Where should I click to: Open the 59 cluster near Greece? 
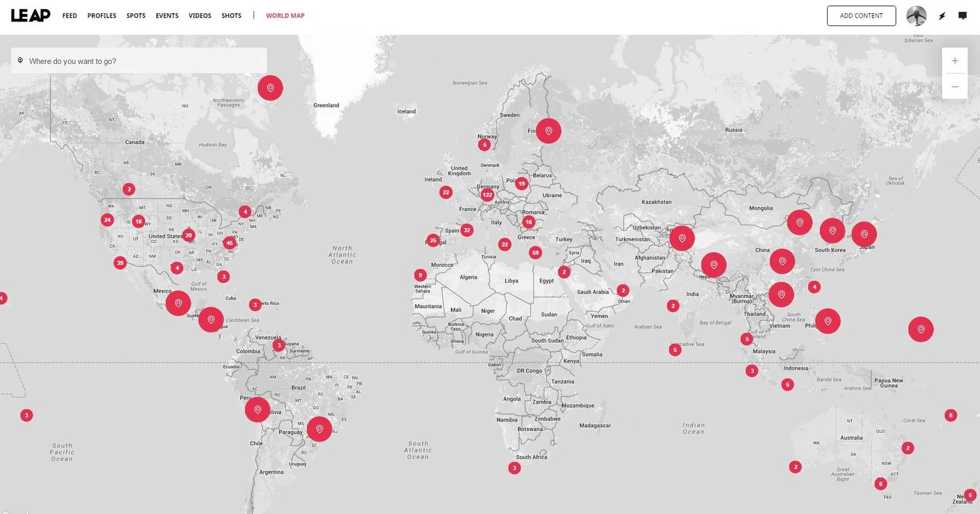[x=536, y=253]
